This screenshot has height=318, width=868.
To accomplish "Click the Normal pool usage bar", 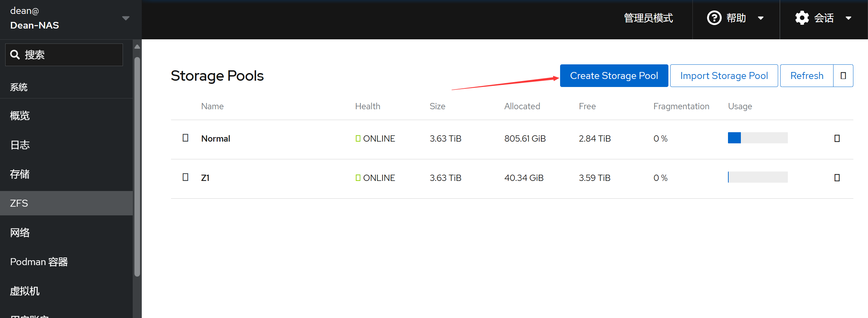I will point(758,138).
